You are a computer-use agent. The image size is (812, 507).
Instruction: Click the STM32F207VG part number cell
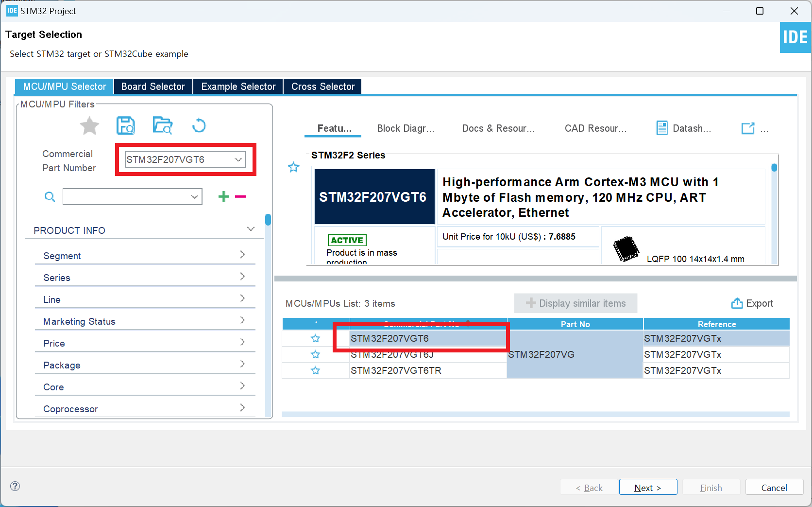click(575, 354)
